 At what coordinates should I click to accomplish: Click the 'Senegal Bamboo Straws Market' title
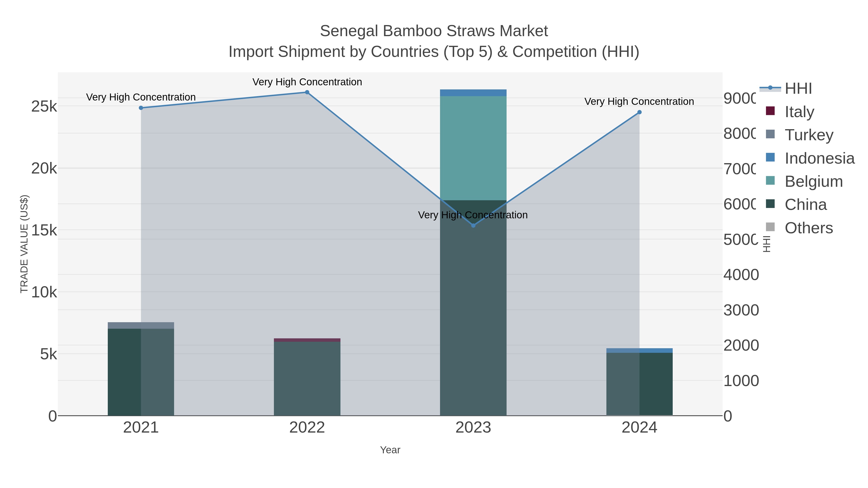[x=434, y=31]
